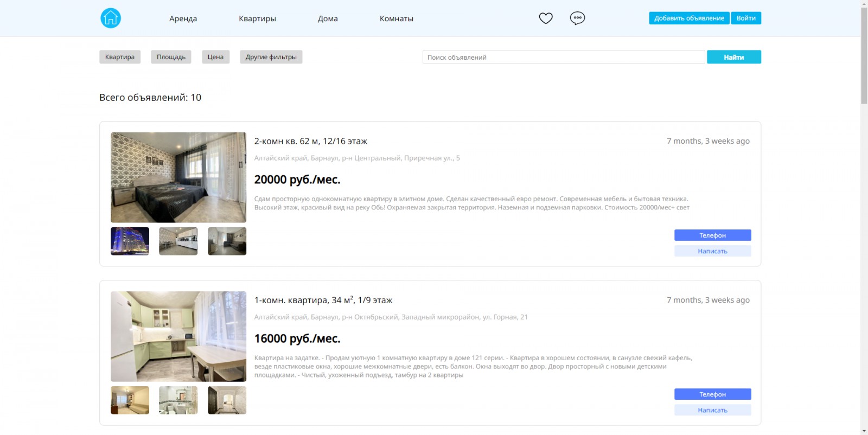Click the blue house logo icon
868x435 pixels.
click(111, 18)
